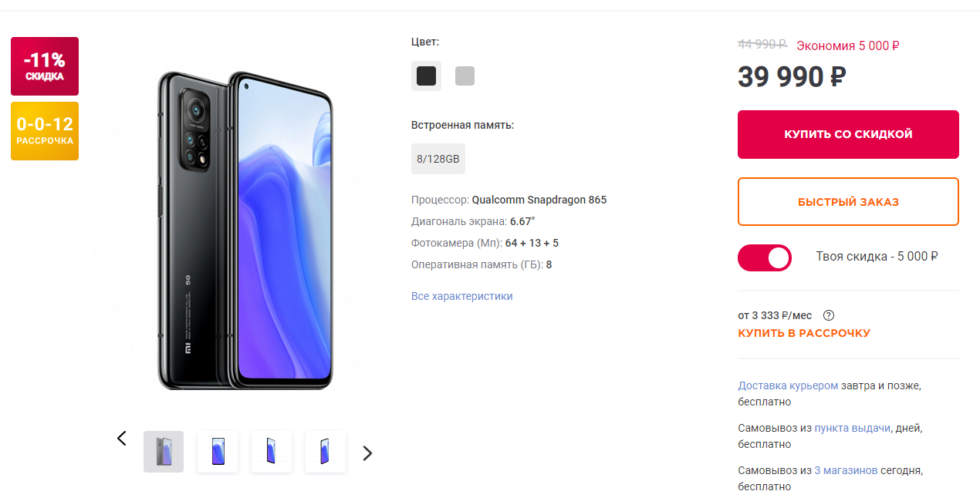The image size is (980, 498).
Task: Select the 8/128GB memory option
Action: [438, 159]
